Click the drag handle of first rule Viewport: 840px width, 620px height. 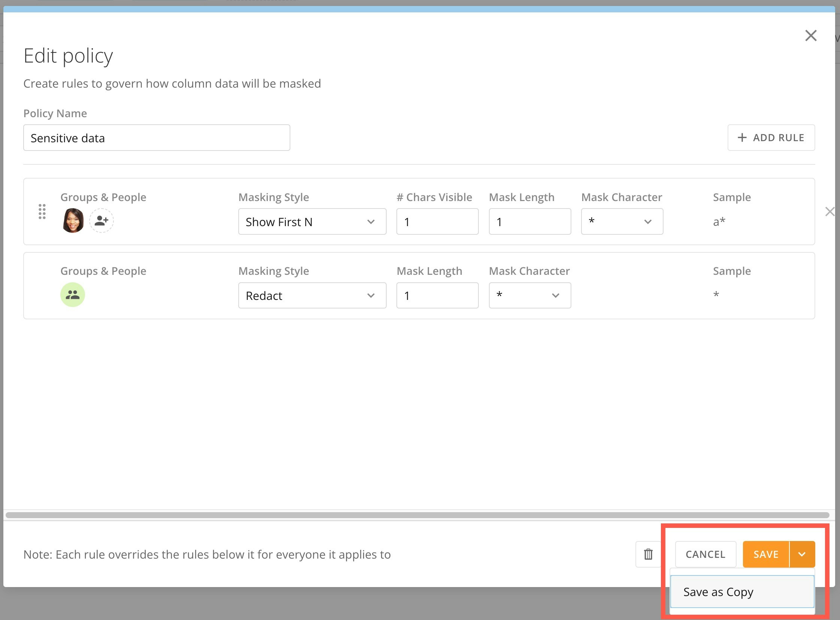[x=42, y=212]
